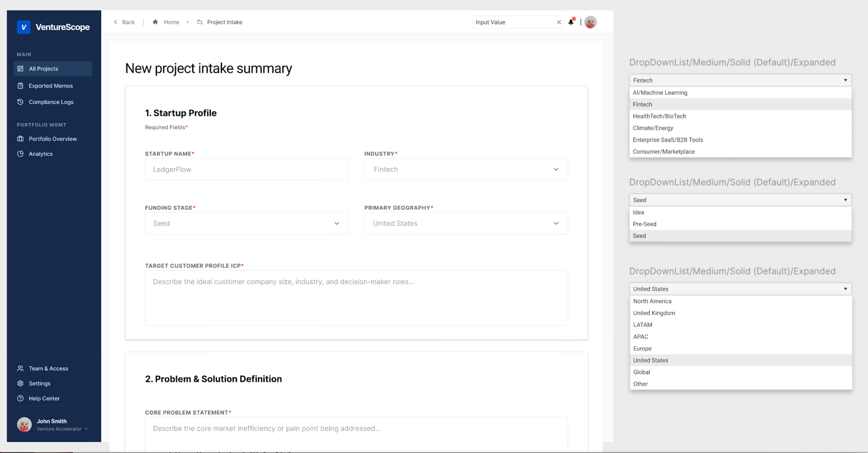Expand the Funding Stage dropdown
Viewport: 868px width, 453px height.
pyautogui.click(x=247, y=223)
